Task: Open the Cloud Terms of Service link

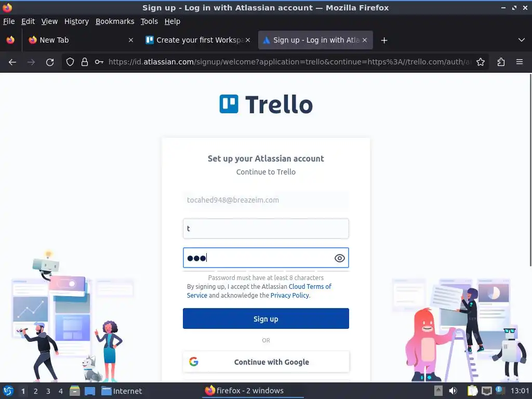Action: (310, 287)
